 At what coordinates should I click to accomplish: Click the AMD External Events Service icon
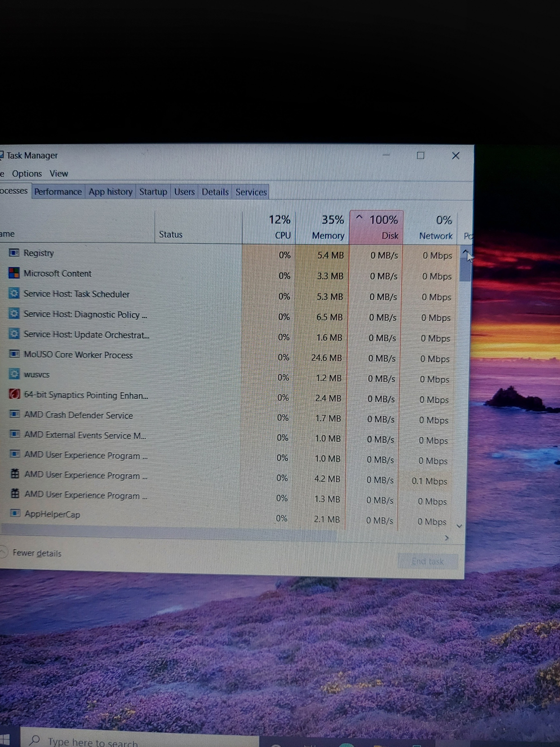point(15,434)
